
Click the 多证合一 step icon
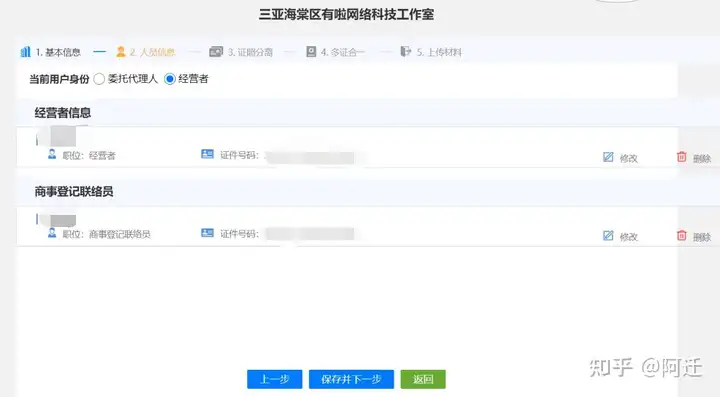[311, 51]
